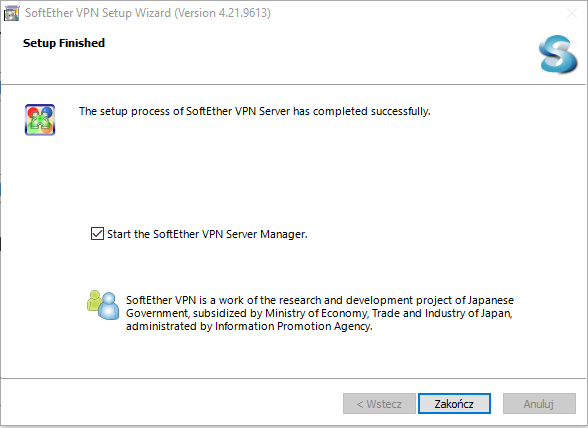Click the Information Promotion Agency text line
The image size is (588, 428).
pos(249,326)
